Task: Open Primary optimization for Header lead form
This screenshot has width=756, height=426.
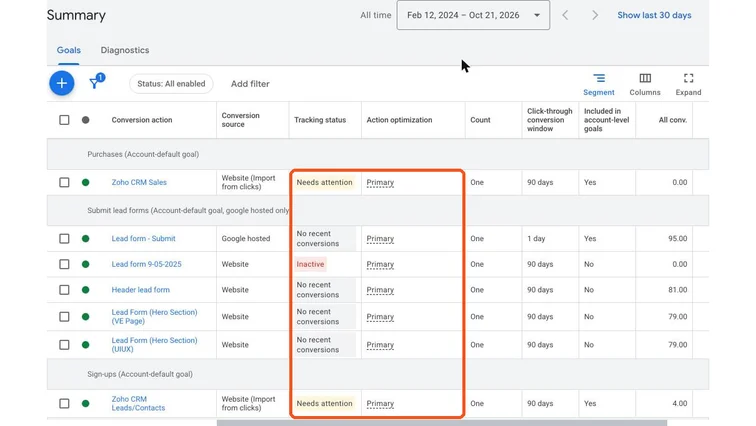Action: [380, 290]
